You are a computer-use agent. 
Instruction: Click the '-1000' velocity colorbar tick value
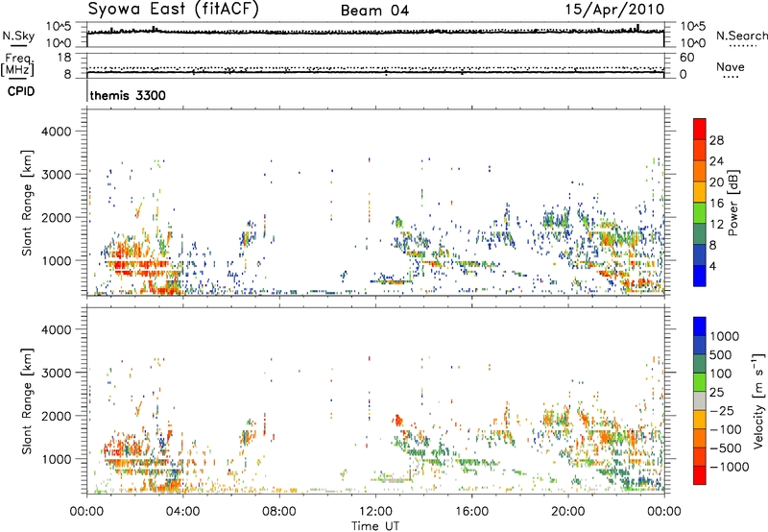pos(730,467)
